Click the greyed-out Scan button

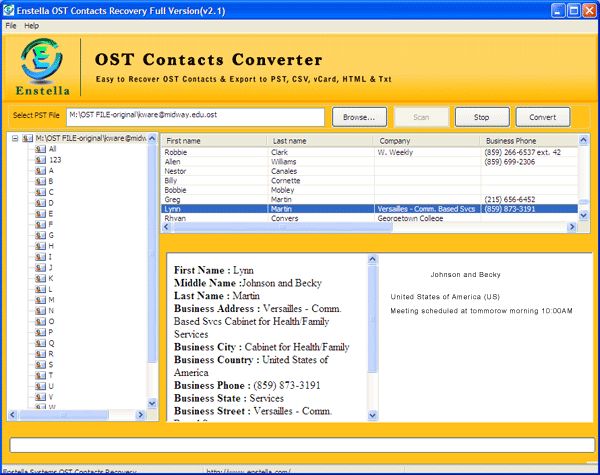point(421,117)
